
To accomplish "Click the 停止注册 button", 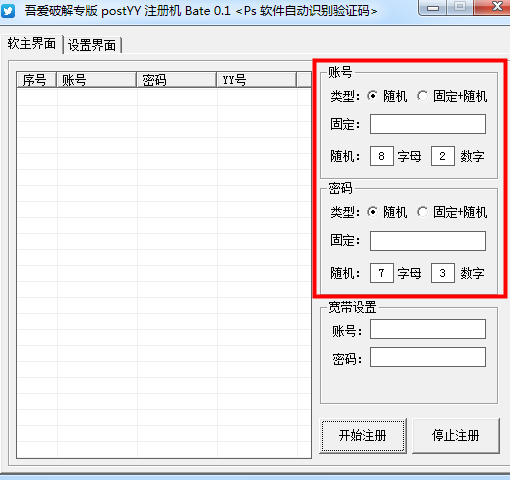I will (456, 436).
